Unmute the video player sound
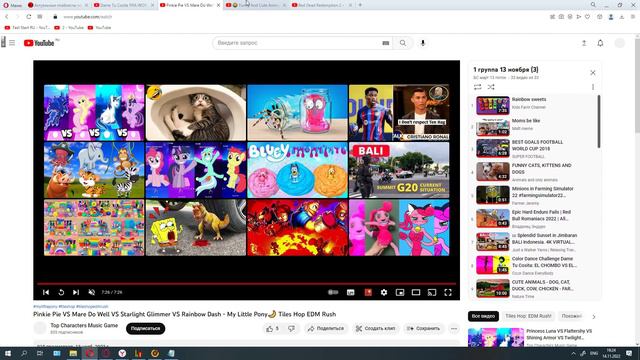The height and width of the screenshot is (360, 640). point(91,292)
